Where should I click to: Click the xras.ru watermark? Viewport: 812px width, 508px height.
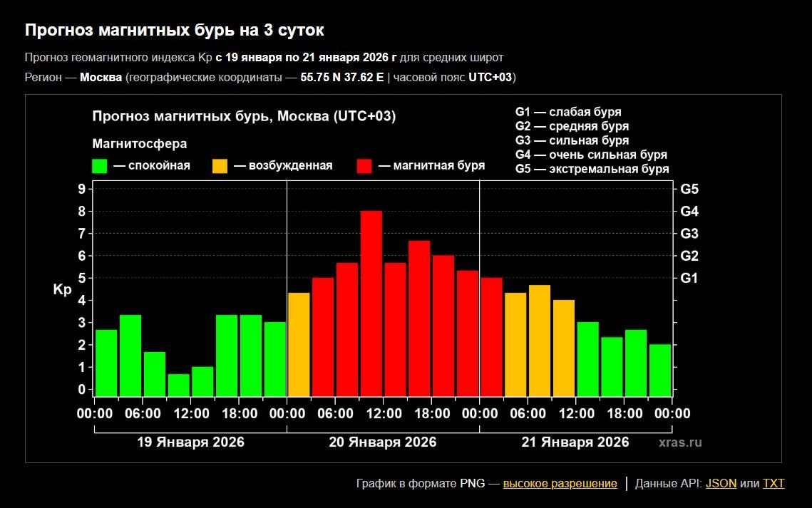coord(680,442)
